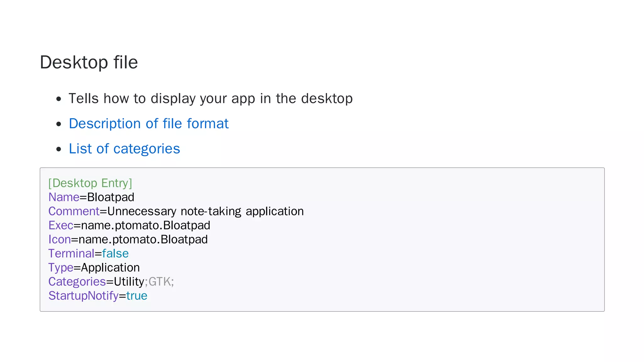
Task: Click the 'false' value after Terminal
Action: pos(115,254)
